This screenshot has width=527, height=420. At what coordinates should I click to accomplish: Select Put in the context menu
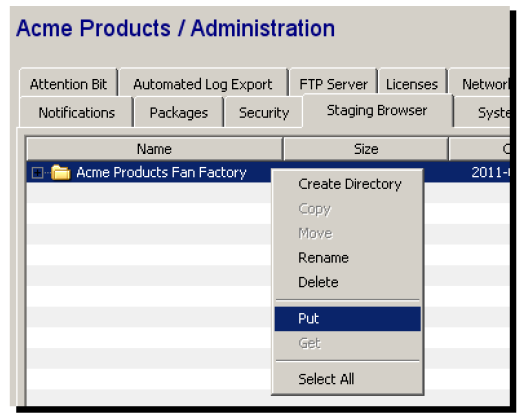[348, 319]
